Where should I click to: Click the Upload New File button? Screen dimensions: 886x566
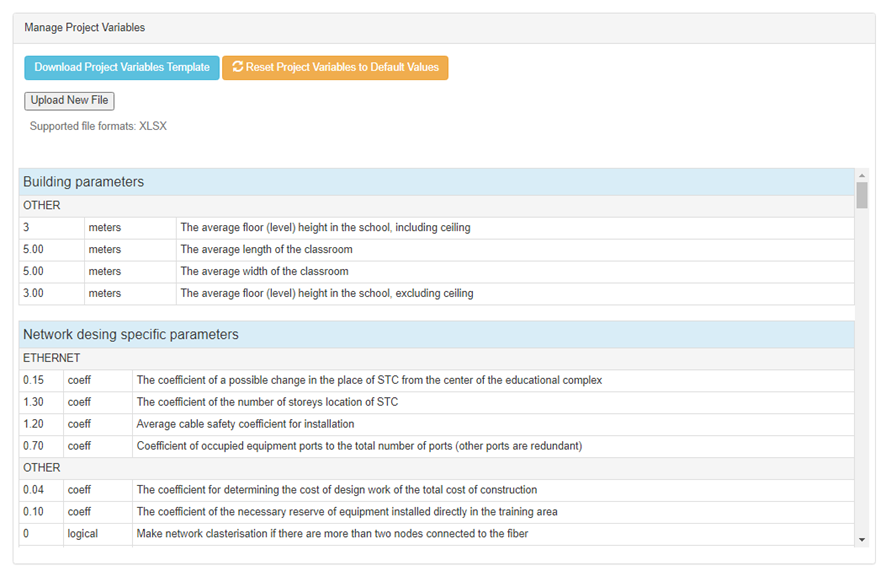[x=69, y=101]
